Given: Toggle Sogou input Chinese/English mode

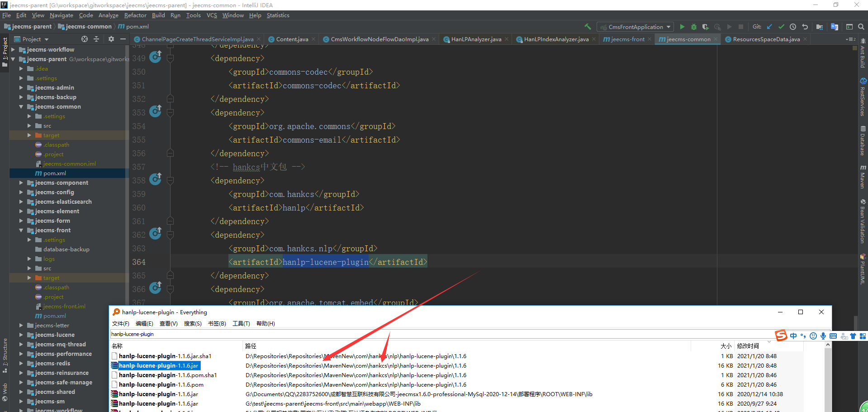Looking at the screenshot, I should (x=793, y=336).
